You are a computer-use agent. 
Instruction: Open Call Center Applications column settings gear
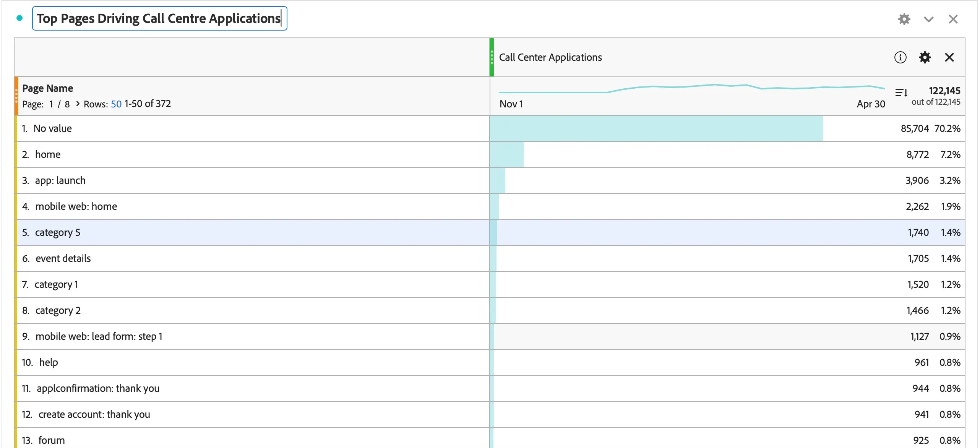point(925,57)
